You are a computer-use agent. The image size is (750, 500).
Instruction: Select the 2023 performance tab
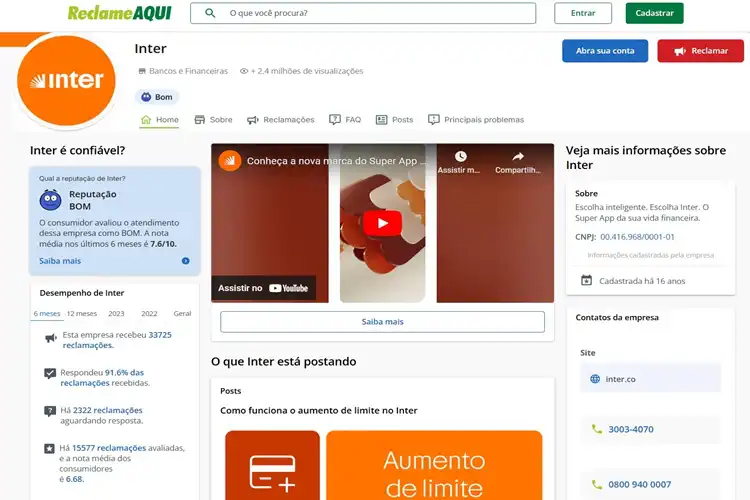point(116,313)
